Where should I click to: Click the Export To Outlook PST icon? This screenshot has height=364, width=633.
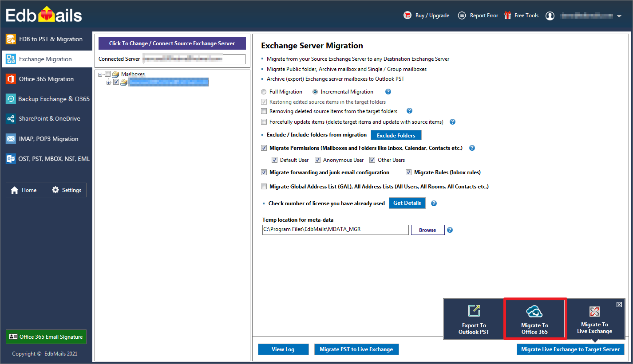(x=474, y=311)
